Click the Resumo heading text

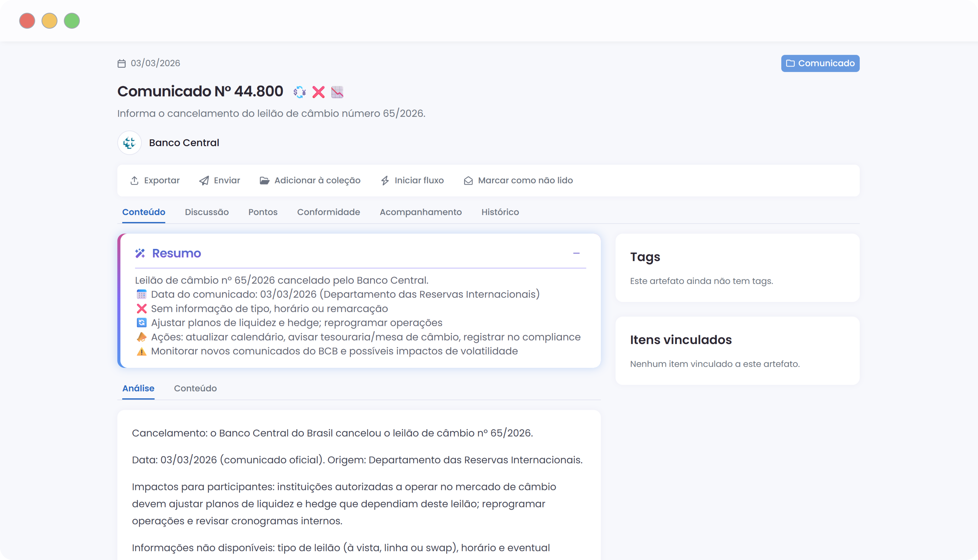pyautogui.click(x=176, y=253)
